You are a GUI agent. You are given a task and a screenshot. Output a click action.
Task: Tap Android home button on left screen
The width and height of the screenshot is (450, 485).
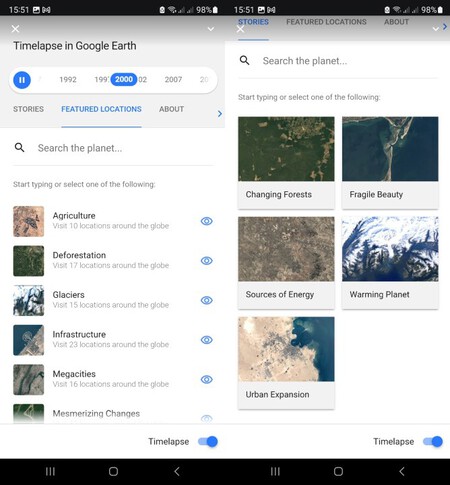point(113,471)
